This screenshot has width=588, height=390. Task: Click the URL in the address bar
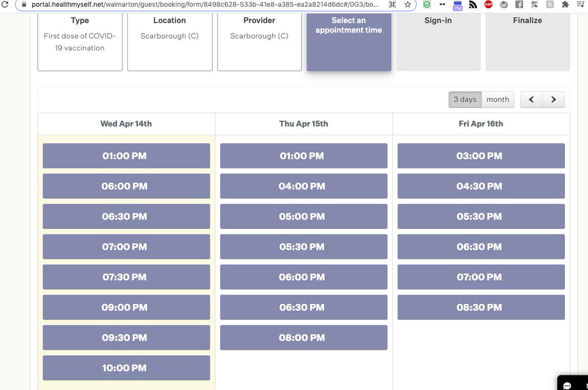click(x=205, y=4)
